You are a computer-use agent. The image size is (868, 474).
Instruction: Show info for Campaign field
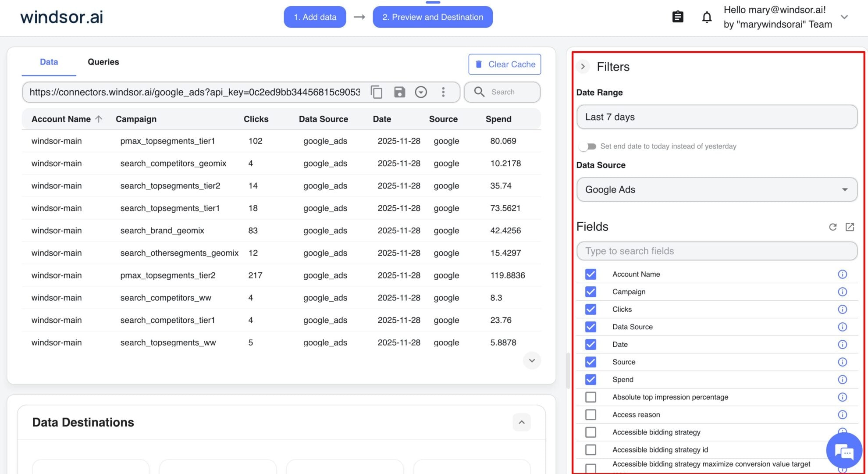(x=842, y=292)
